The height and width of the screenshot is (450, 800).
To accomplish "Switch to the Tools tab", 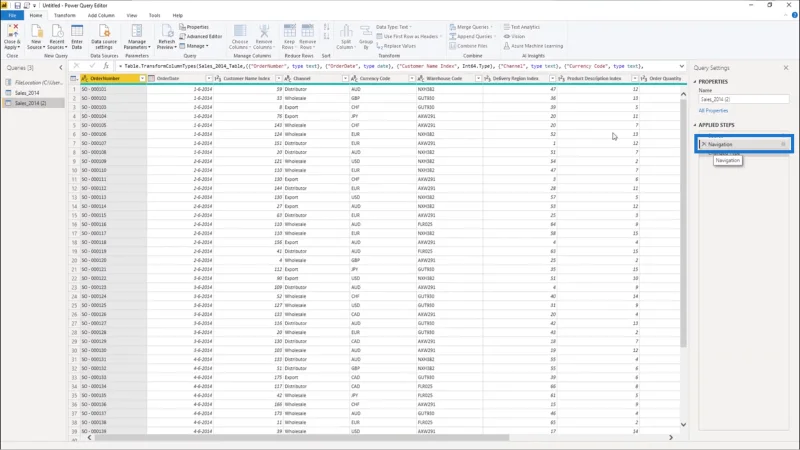I will click(155, 15).
